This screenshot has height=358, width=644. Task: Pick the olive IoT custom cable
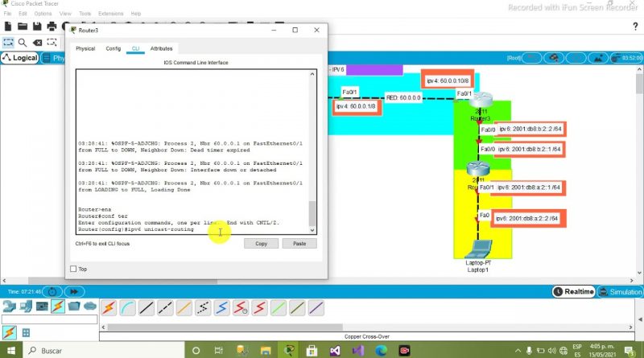[297, 308]
